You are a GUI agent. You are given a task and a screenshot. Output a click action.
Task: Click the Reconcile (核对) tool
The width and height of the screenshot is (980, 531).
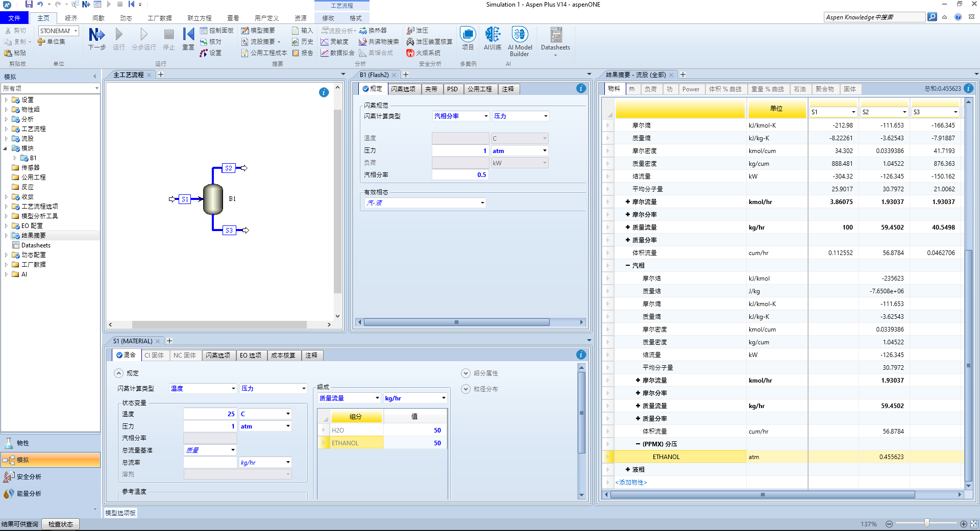[x=211, y=42]
